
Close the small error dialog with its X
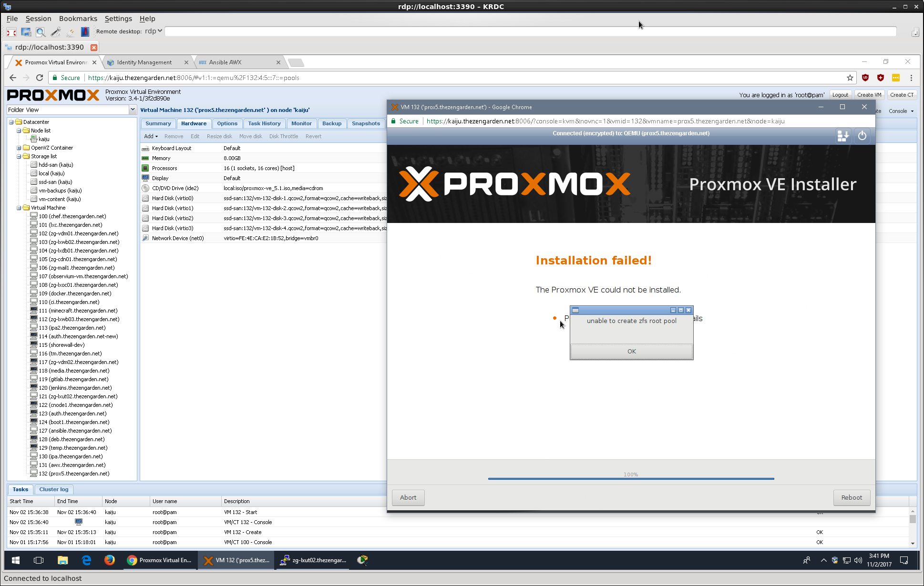pos(688,310)
